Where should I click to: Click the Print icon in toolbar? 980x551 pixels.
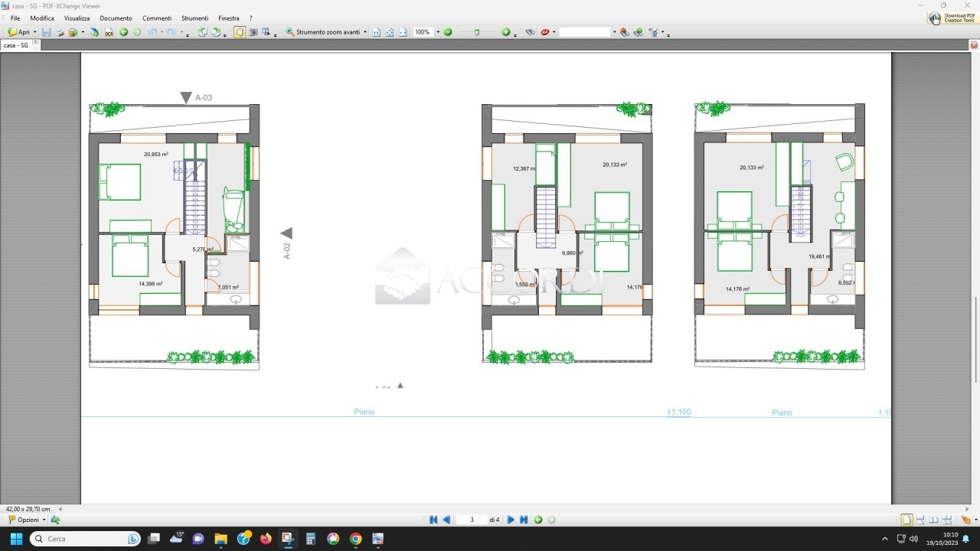click(x=59, y=32)
